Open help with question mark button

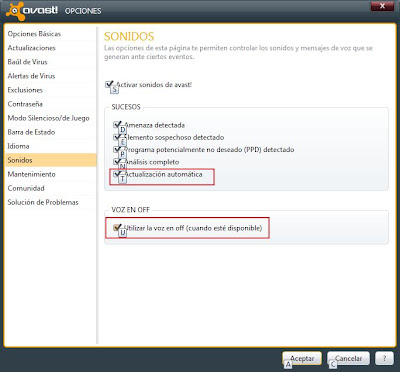(384, 359)
